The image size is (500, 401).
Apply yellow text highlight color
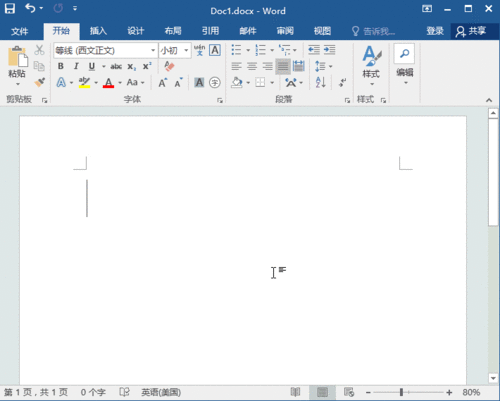tap(84, 82)
